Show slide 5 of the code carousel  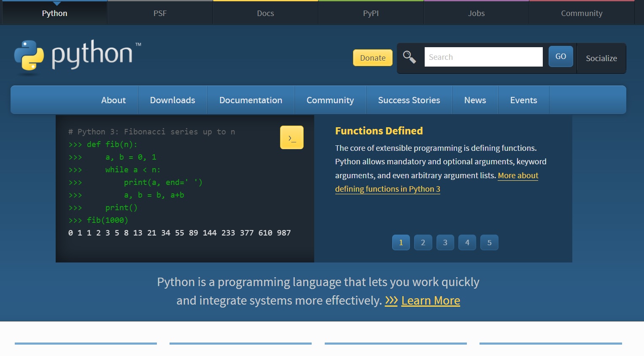pos(489,242)
